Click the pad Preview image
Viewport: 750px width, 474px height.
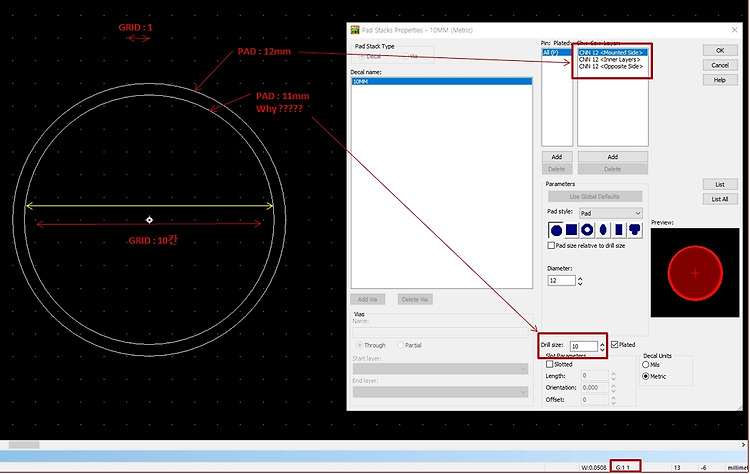point(695,273)
